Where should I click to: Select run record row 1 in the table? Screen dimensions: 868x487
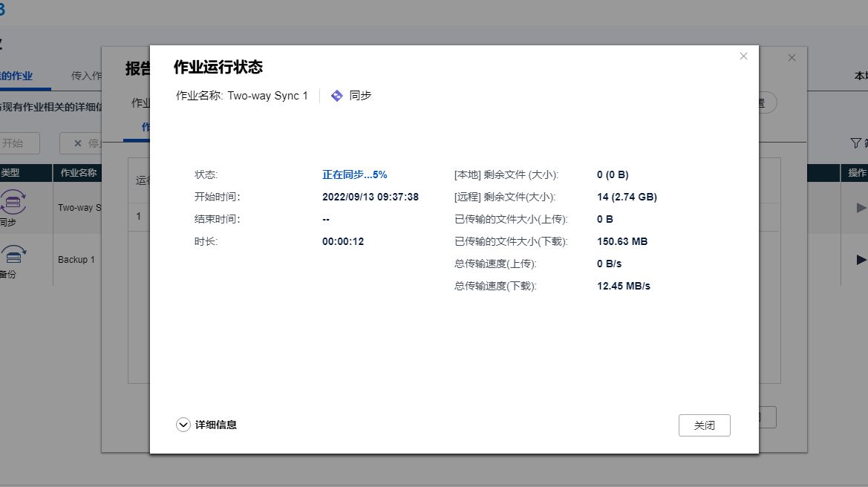138,216
